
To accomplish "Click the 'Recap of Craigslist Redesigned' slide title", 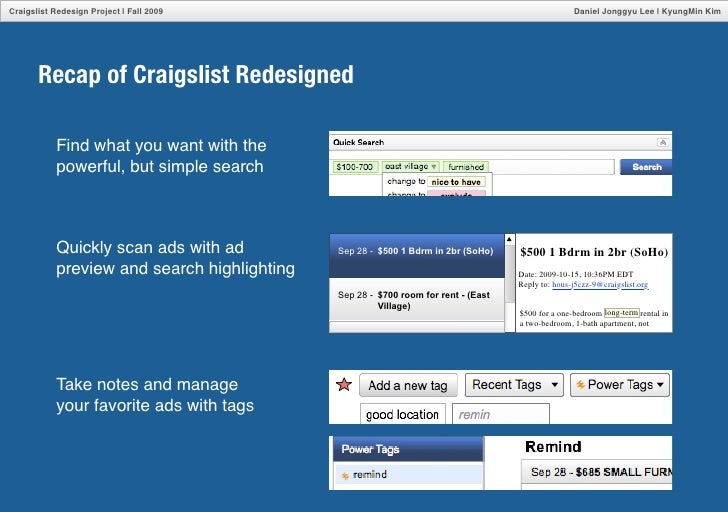I will [196, 75].
